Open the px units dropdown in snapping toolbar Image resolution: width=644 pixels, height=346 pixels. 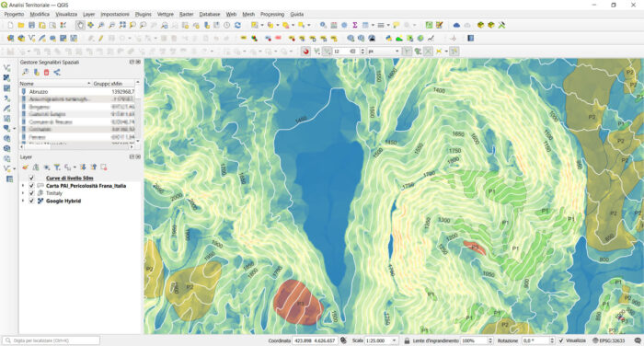tap(397, 52)
